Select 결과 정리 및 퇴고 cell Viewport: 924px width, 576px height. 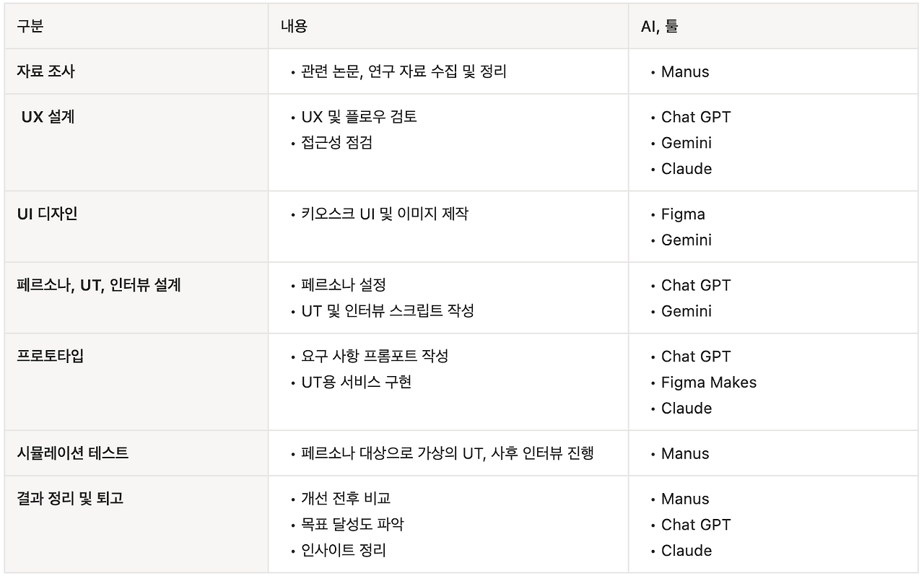pos(70,498)
